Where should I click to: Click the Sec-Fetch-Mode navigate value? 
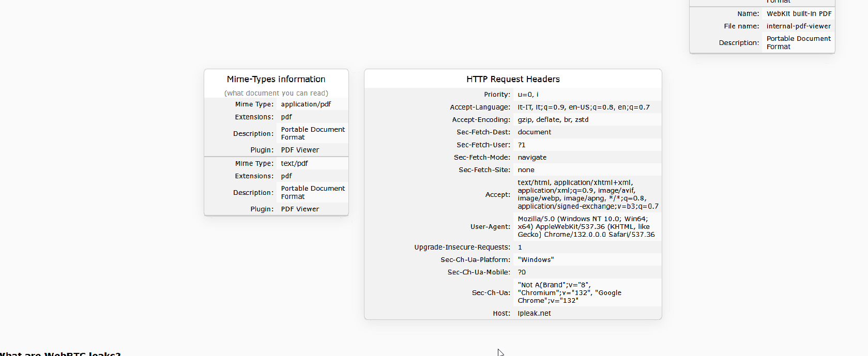(x=532, y=158)
